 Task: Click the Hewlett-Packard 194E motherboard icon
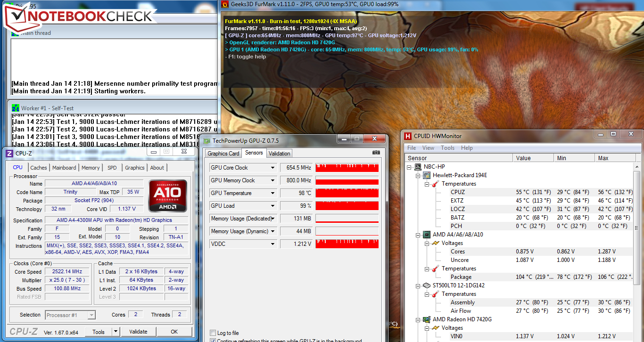[426, 175]
